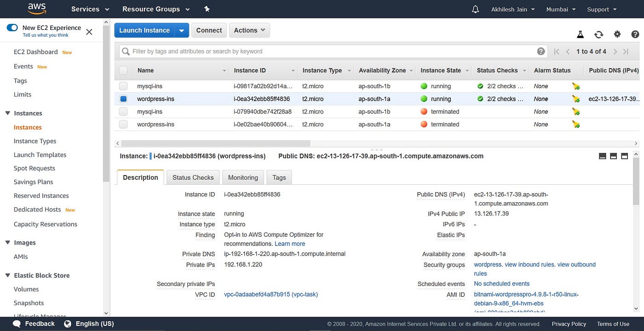Open the Actions dropdown

point(249,30)
